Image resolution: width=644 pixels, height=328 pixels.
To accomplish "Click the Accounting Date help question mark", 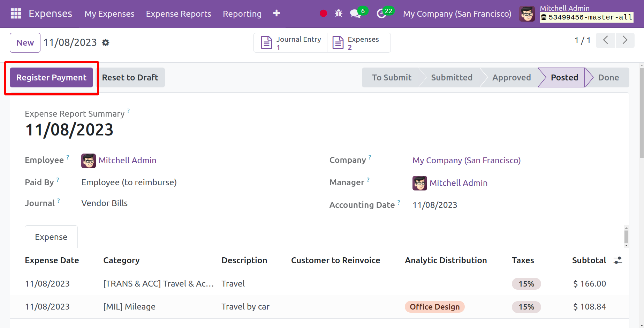I will click(399, 202).
